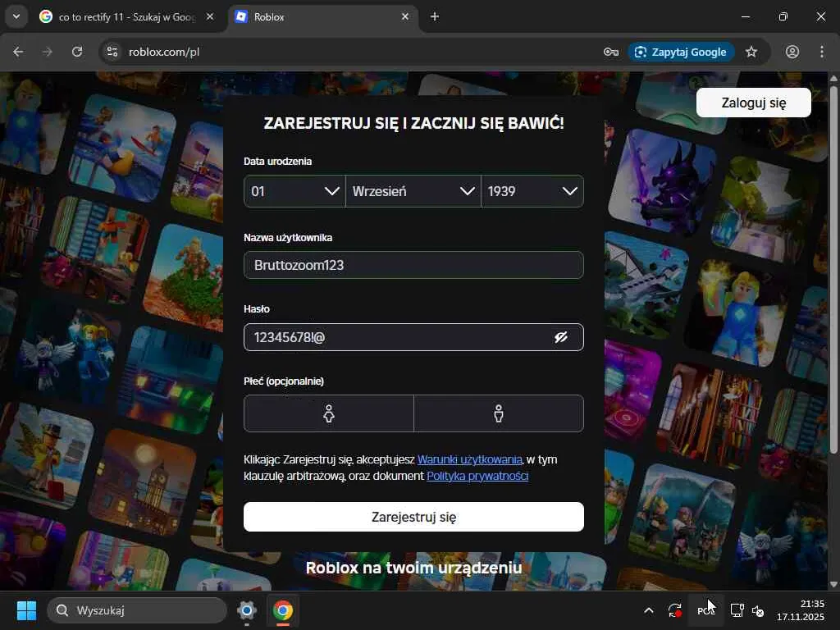
Task: Close the Google search tab
Action: pos(210,16)
